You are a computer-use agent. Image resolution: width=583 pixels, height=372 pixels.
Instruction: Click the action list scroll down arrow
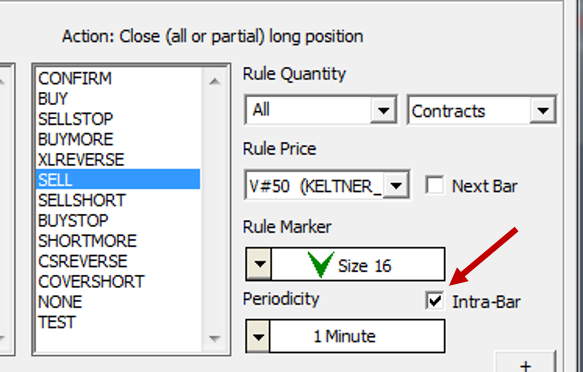[x=215, y=338]
